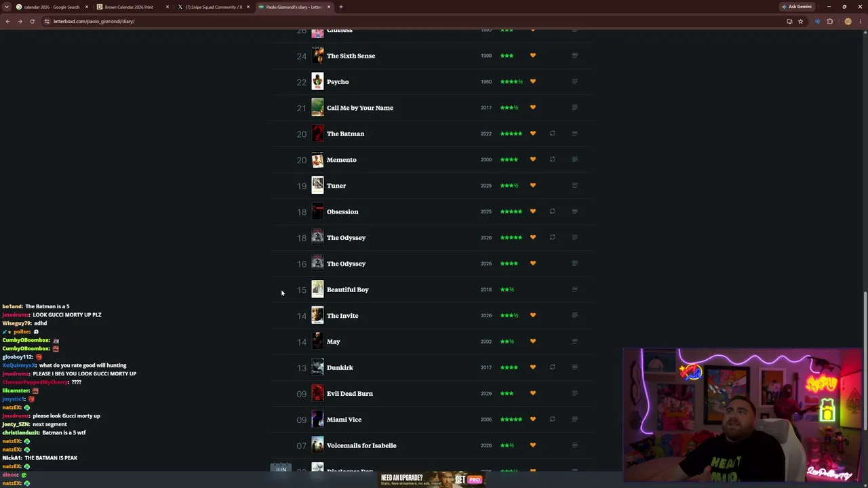Open the Tuner poster thumbnail

(317, 186)
